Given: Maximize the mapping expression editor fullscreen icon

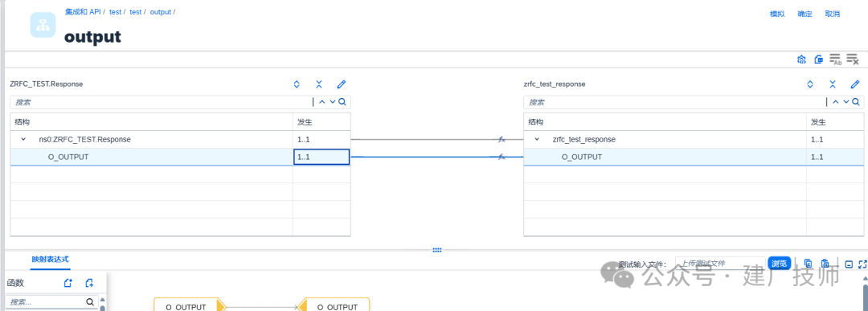Looking at the screenshot, I should [x=862, y=264].
